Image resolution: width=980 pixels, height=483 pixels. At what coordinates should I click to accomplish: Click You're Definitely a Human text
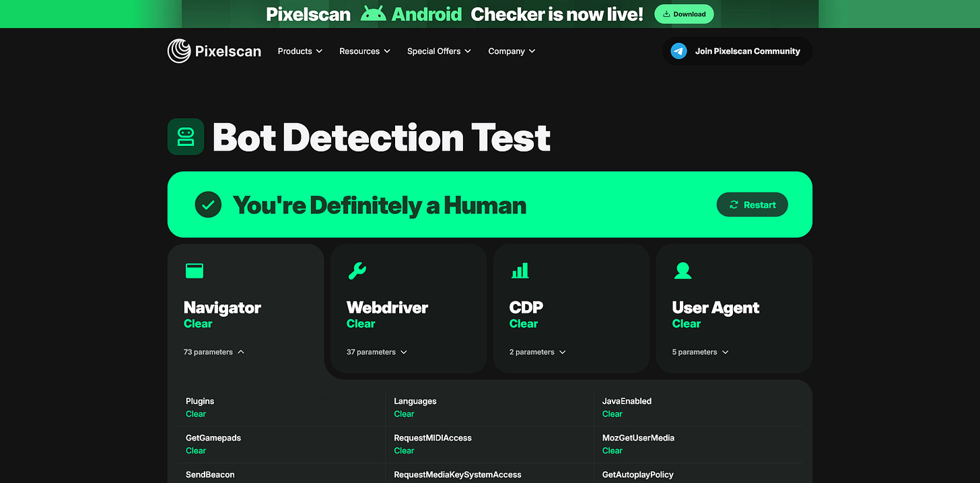[x=380, y=205]
